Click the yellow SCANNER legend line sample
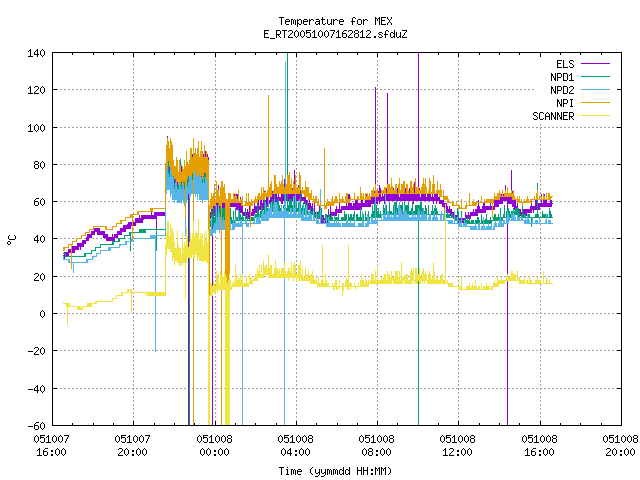Image resolution: width=640 pixels, height=480 pixels. (x=596, y=116)
